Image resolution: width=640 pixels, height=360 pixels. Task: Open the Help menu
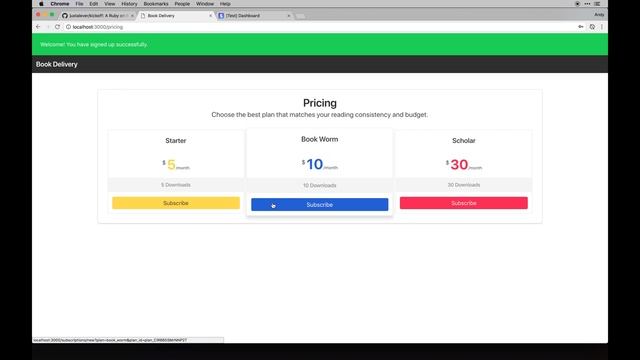[x=225, y=4]
